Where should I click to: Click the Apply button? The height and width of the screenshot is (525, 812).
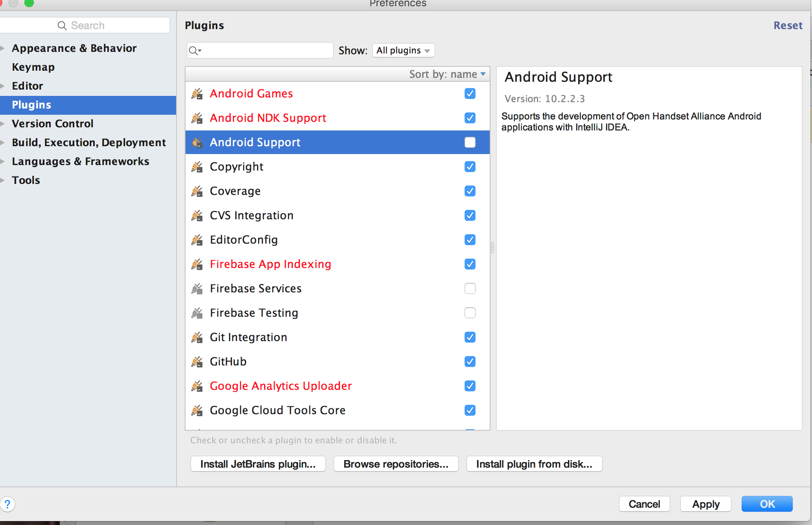pyautogui.click(x=706, y=504)
